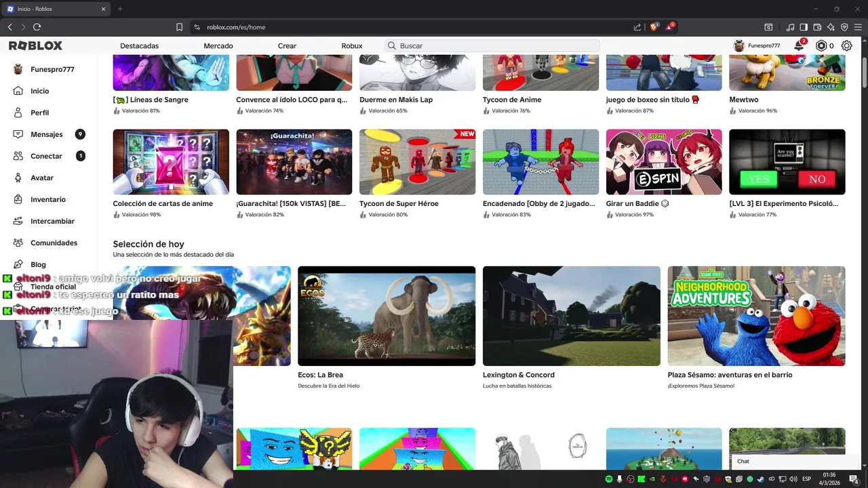Open the Brave Rewards triangle icon
This screenshot has height=488, width=868.
click(x=670, y=27)
